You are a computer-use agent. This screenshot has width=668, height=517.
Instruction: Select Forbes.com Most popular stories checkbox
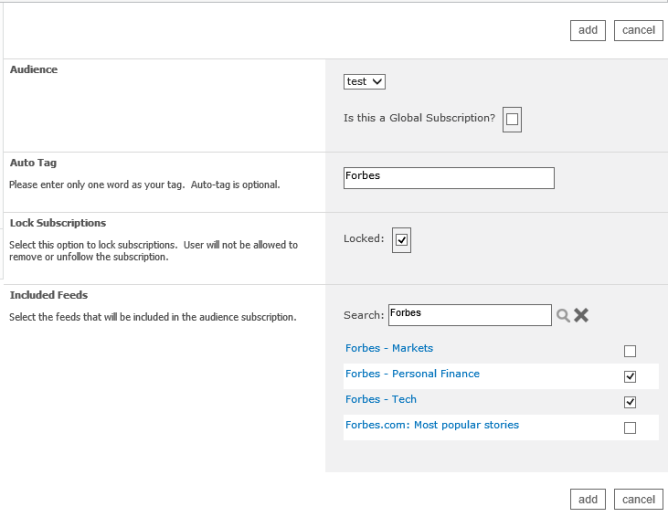629,428
